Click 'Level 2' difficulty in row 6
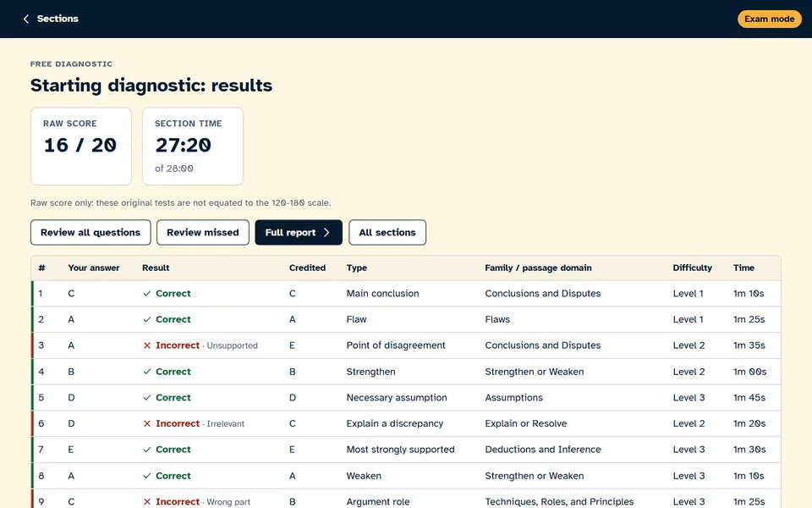The image size is (812, 508). [689, 423]
